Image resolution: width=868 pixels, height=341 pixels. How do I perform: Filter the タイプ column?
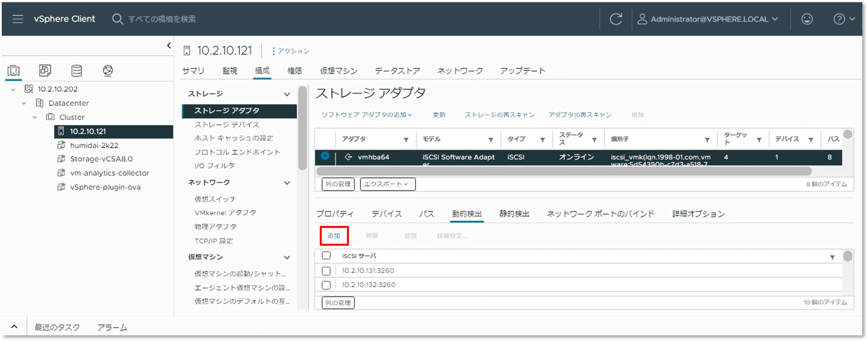pyautogui.click(x=543, y=140)
